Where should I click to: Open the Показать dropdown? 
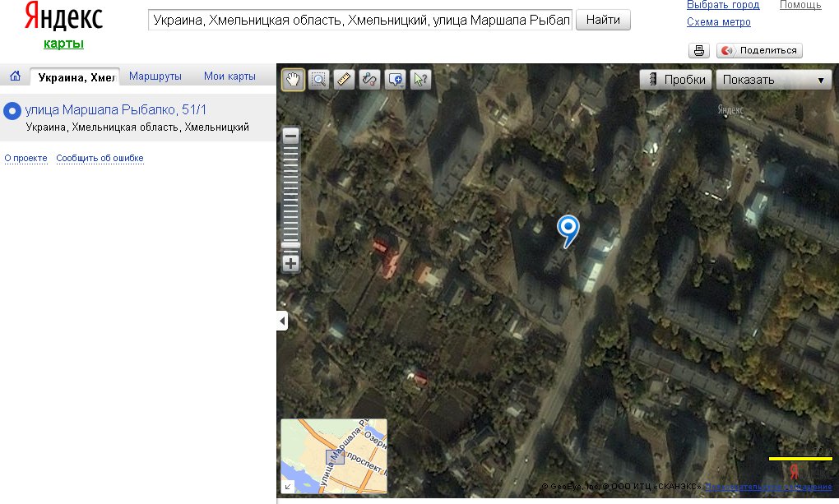pos(774,80)
